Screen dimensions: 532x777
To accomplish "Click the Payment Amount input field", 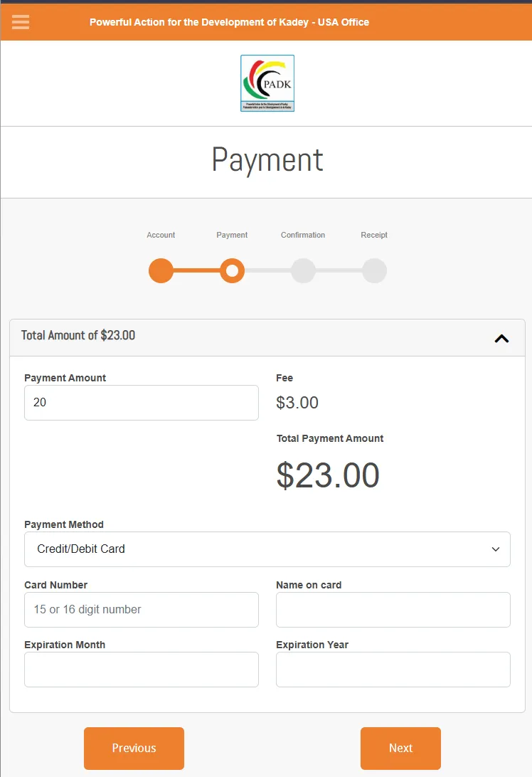I will tap(141, 402).
